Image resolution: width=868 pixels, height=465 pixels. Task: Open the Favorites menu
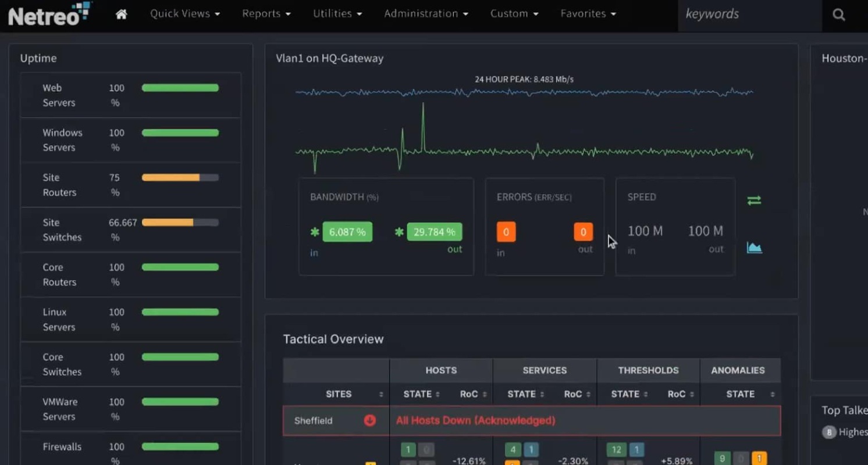pos(588,13)
